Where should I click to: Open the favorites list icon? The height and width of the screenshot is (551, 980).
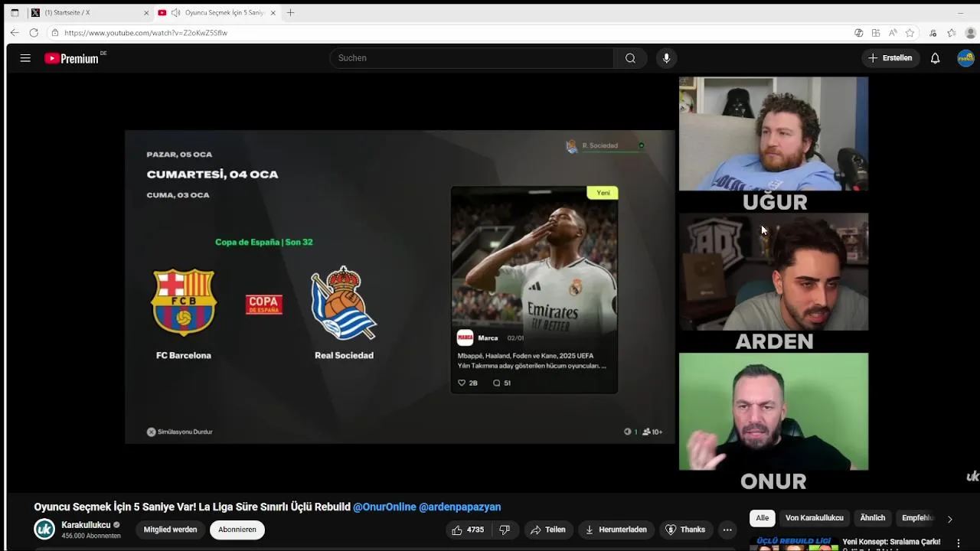[951, 33]
